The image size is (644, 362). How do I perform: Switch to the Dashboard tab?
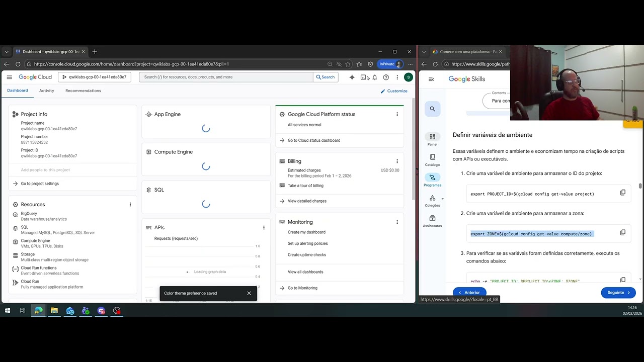click(x=18, y=90)
